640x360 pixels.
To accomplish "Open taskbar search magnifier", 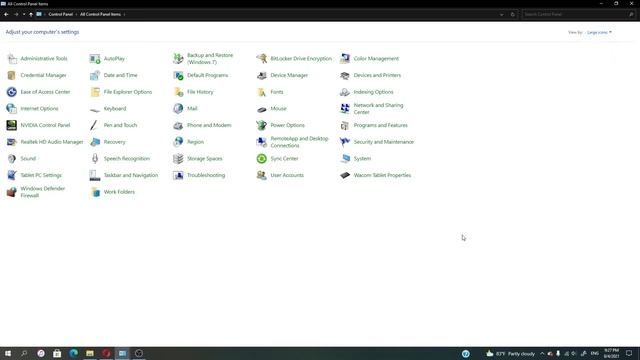I will point(24,353).
